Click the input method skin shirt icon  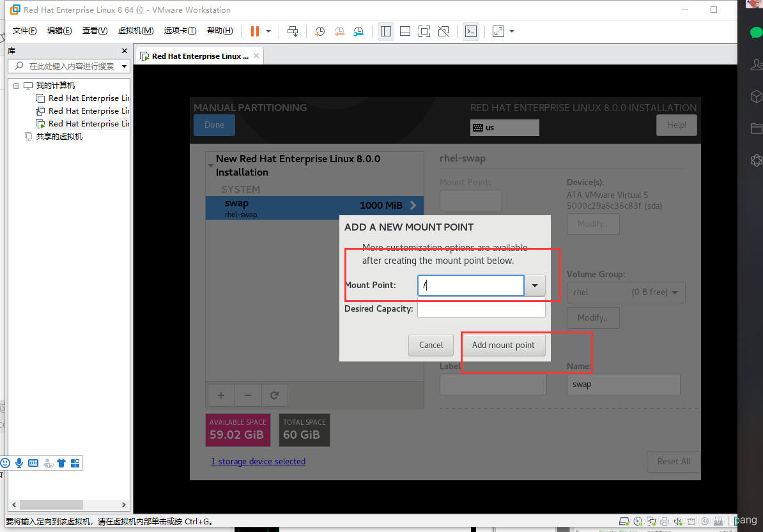[x=61, y=463]
